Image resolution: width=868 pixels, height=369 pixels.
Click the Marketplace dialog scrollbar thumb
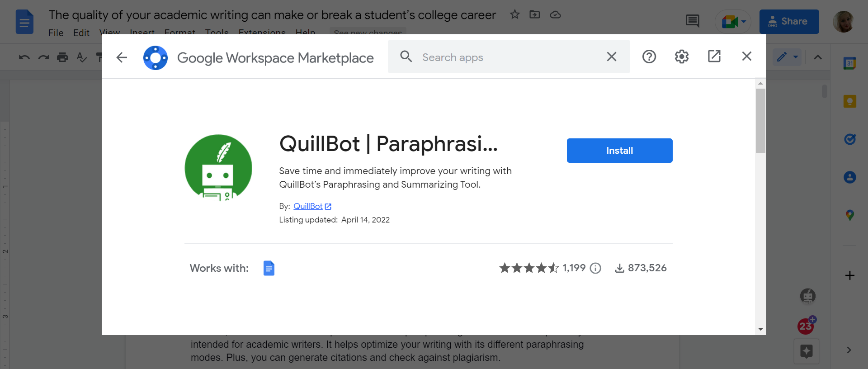point(760,121)
